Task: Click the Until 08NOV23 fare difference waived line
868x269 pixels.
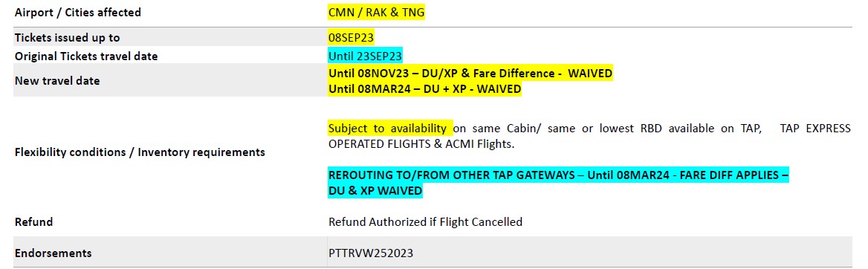Action: [470, 74]
